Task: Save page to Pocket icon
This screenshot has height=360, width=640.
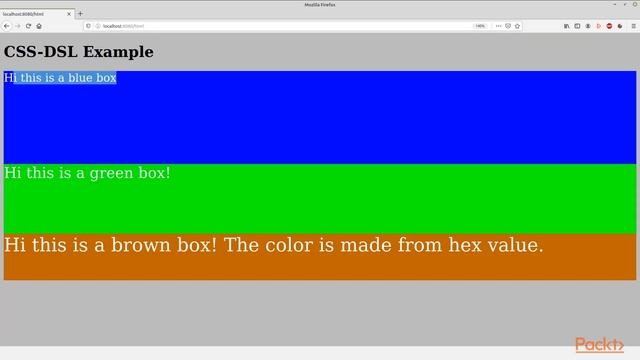Action: 508,26
